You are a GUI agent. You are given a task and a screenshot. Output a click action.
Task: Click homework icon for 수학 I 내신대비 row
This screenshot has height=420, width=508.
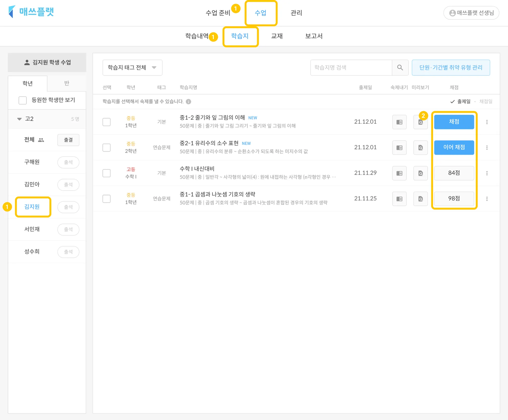[399, 173]
